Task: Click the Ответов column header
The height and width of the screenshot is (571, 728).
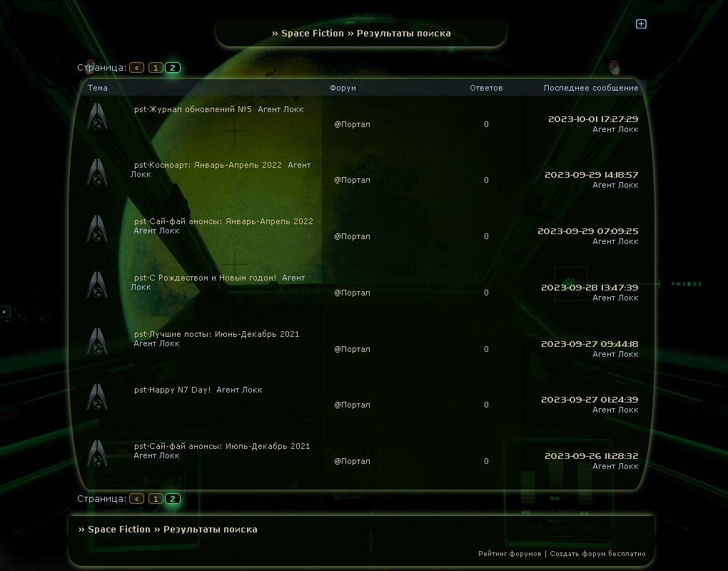Action: click(x=486, y=89)
